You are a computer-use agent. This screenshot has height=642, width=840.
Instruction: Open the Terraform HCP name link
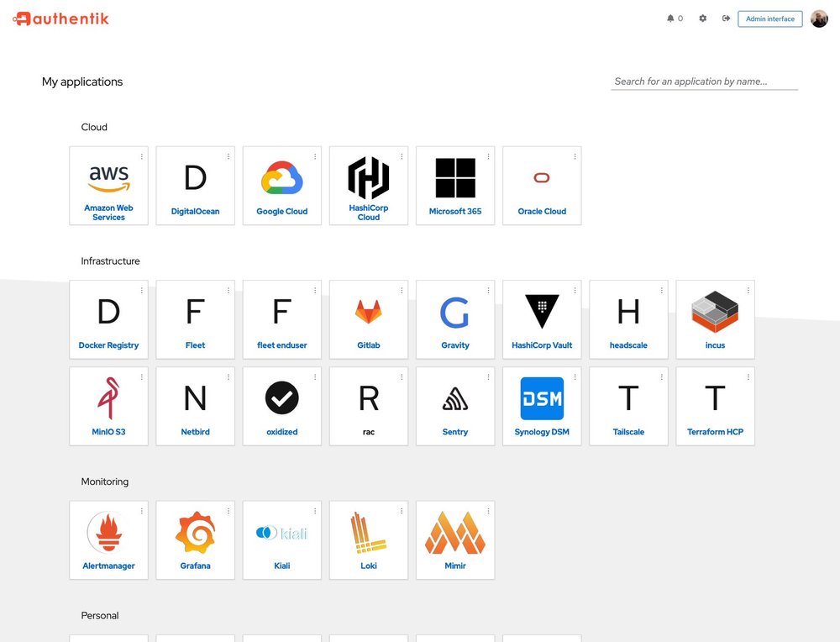tap(715, 432)
